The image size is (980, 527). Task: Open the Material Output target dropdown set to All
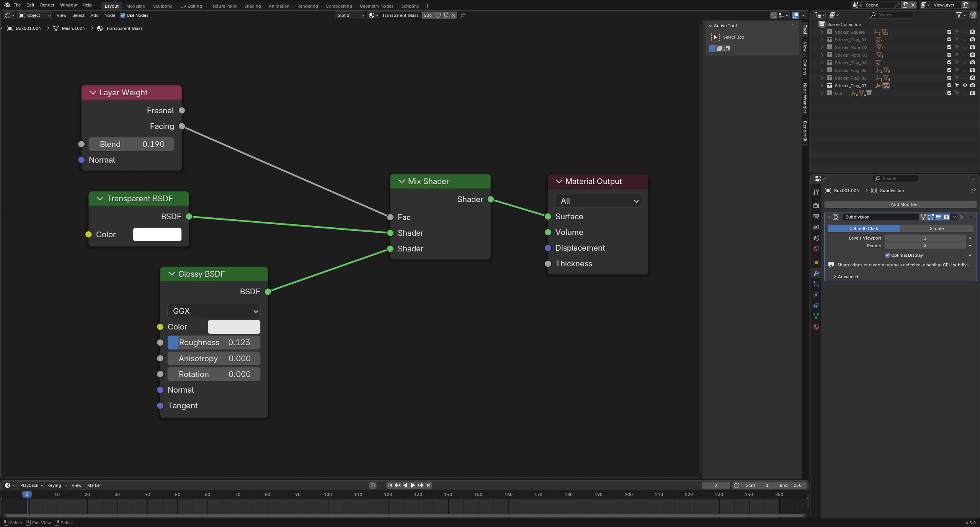pyautogui.click(x=598, y=201)
